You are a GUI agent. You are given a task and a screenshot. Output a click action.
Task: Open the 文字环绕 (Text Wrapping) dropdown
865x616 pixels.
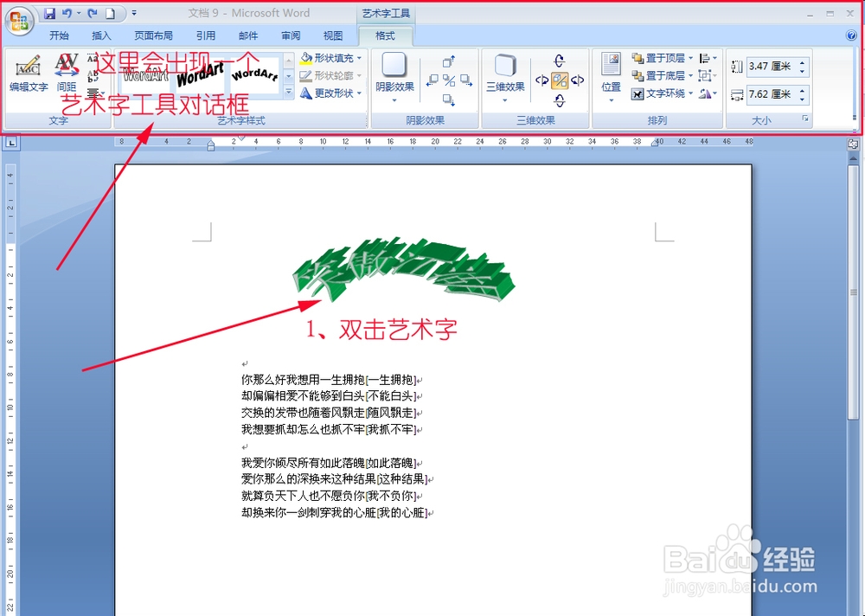pyautogui.click(x=690, y=93)
